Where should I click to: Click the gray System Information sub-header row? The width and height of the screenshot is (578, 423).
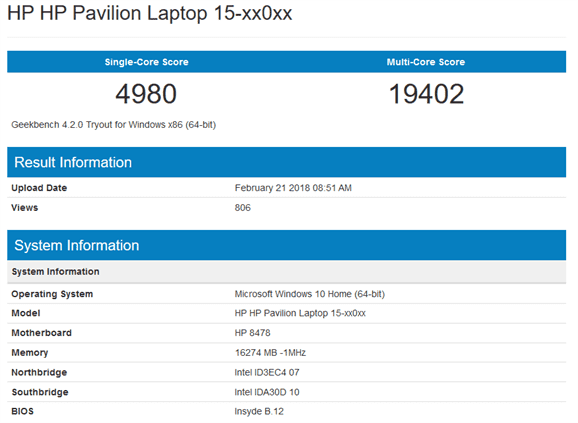(286, 272)
